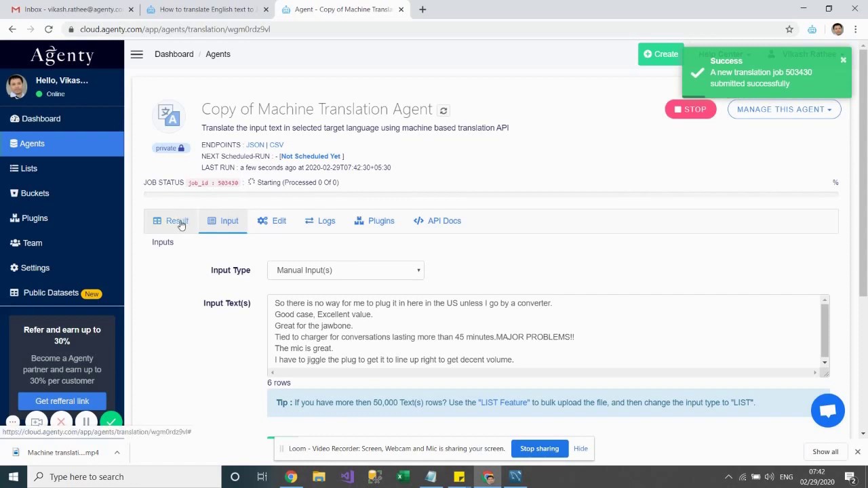868x488 pixels.
Task: Click the Loom pause recording button
Action: click(86, 422)
